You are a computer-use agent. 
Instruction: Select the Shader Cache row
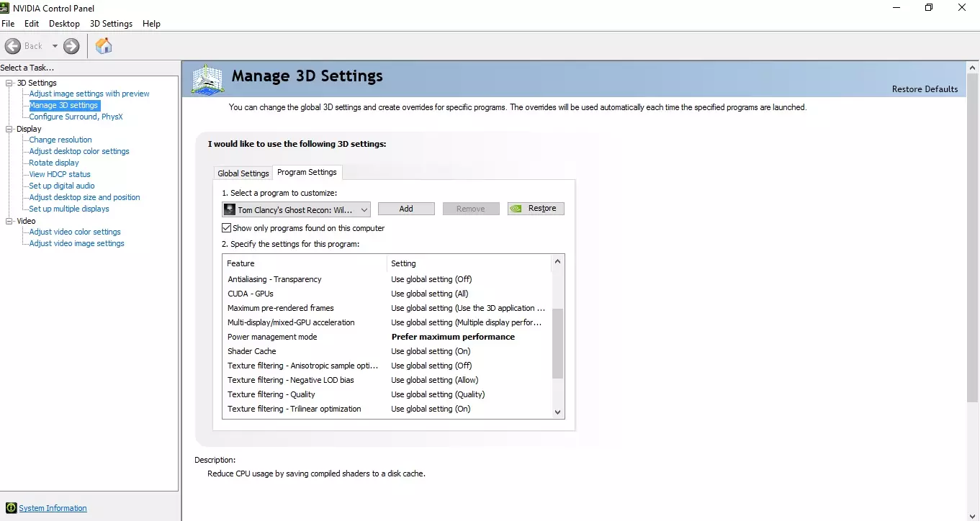[x=387, y=351]
